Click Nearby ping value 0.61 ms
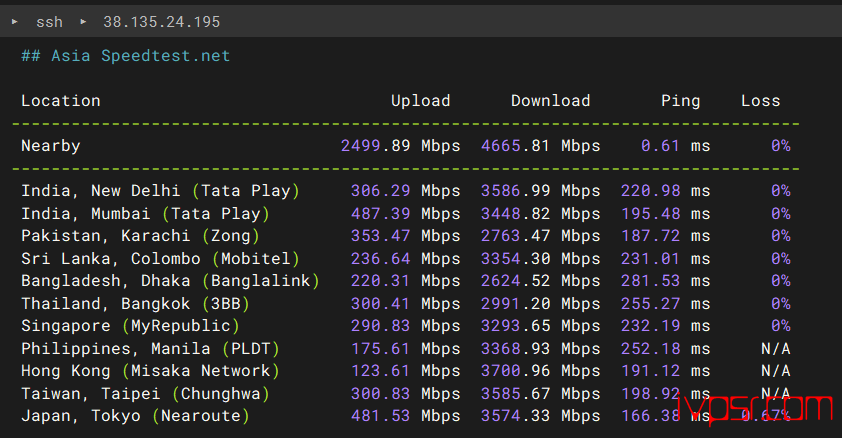 676,146
